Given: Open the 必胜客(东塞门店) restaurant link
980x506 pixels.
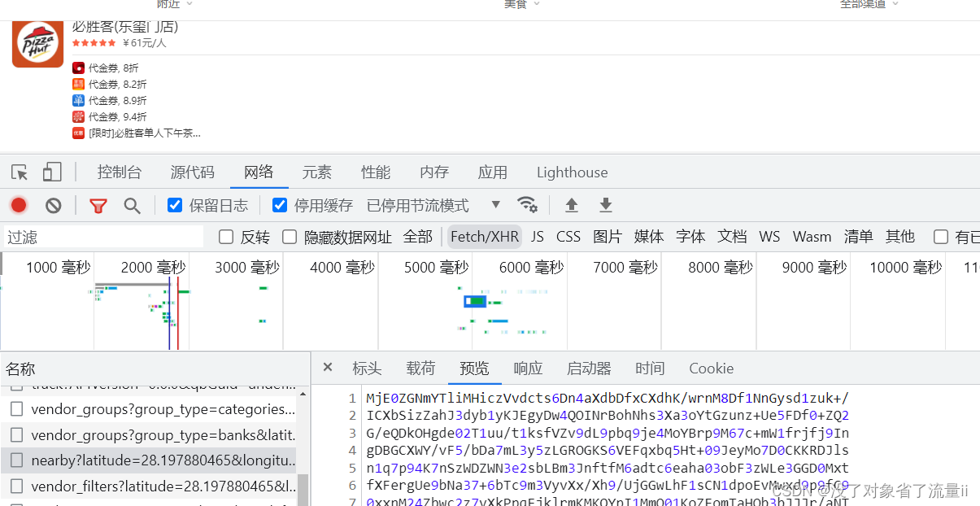Looking at the screenshot, I should click(x=125, y=26).
